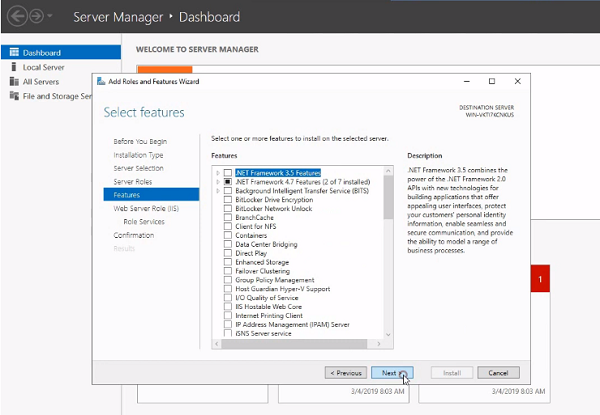Toggle .NET Framework 4.7 Features checkbox
600x415 pixels.
coord(228,182)
